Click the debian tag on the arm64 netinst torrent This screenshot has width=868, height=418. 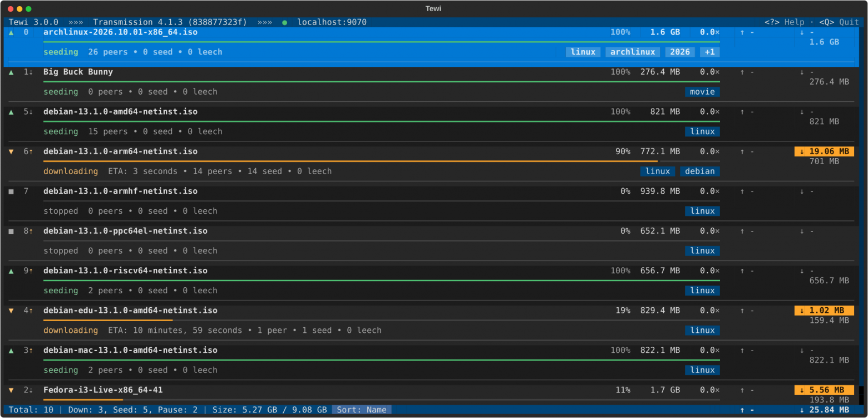pyautogui.click(x=700, y=171)
